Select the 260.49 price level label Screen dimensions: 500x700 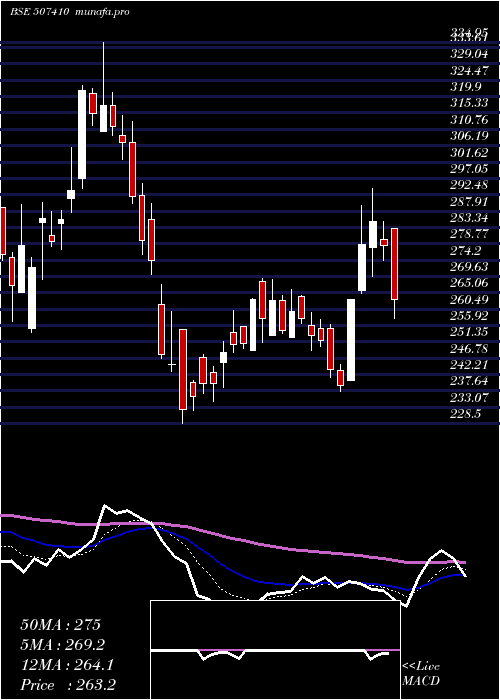[469, 299]
